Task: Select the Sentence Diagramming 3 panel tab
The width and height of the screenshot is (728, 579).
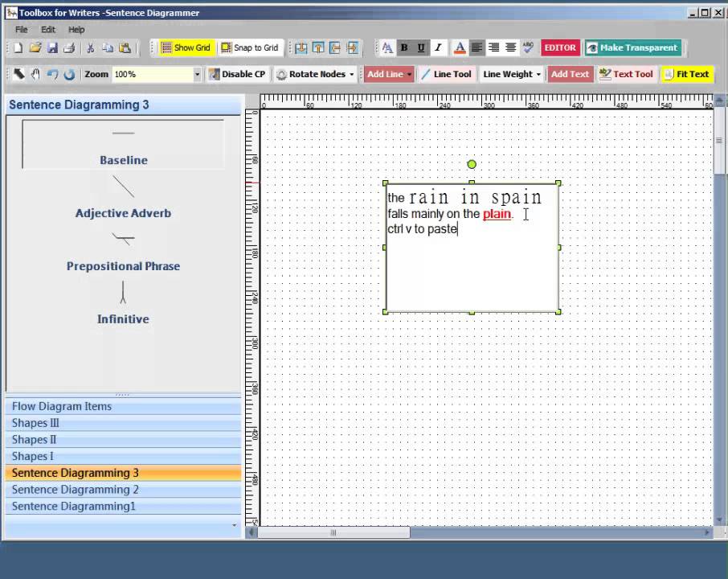Action: click(x=124, y=473)
